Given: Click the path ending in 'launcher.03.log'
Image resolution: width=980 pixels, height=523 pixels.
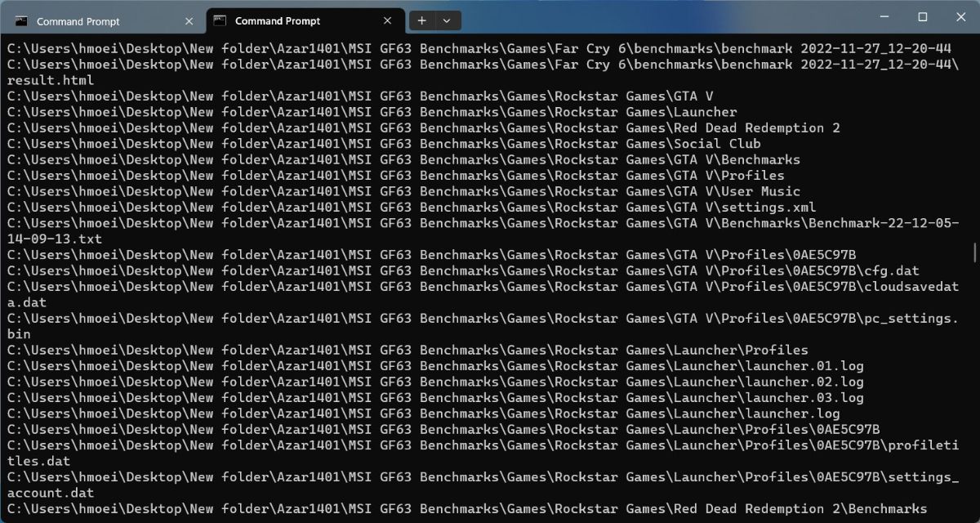Looking at the screenshot, I should pyautogui.click(x=435, y=398).
